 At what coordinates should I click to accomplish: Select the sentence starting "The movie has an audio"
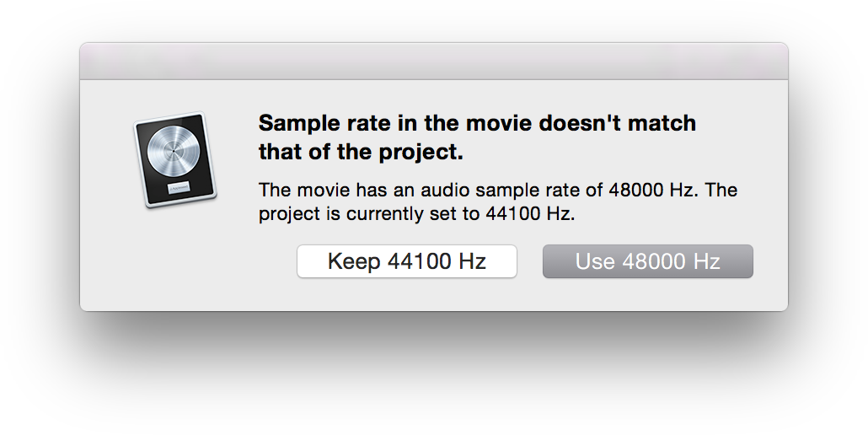tap(476, 190)
